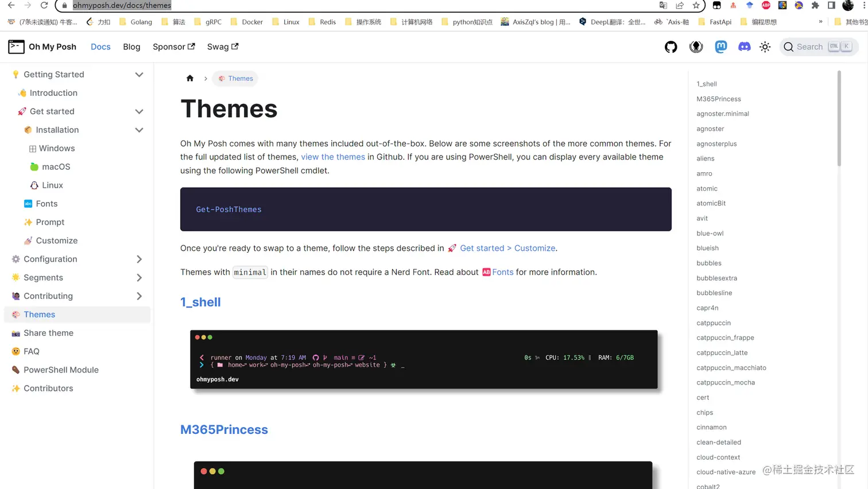Click the share page icon in address bar
The height and width of the screenshot is (489, 868).
pos(680,5)
